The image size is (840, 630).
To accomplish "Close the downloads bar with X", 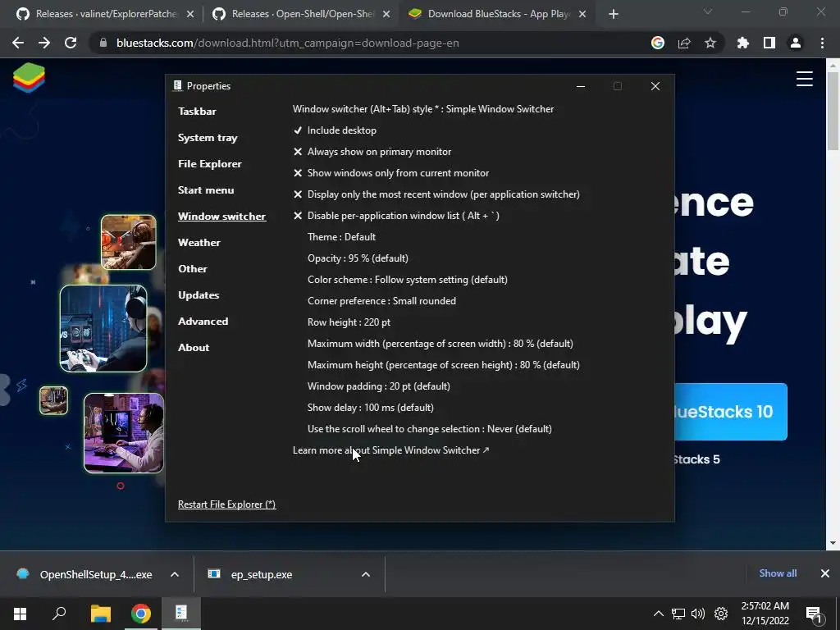I will [x=825, y=573].
